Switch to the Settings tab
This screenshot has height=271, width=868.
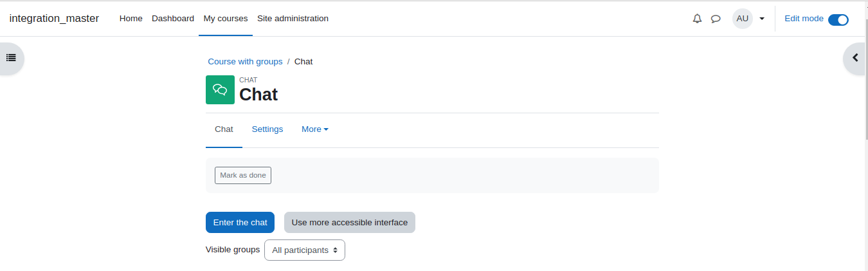[267, 129]
